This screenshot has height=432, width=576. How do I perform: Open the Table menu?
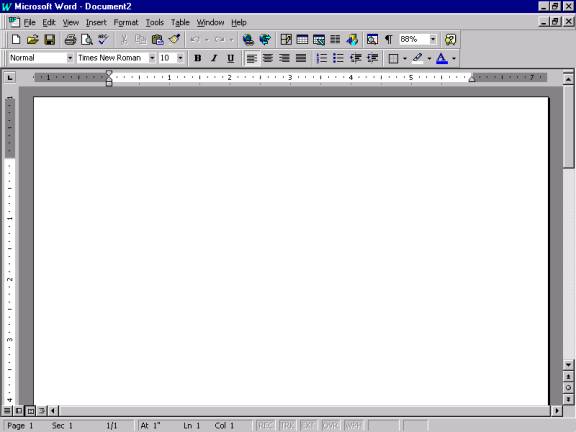[180, 23]
